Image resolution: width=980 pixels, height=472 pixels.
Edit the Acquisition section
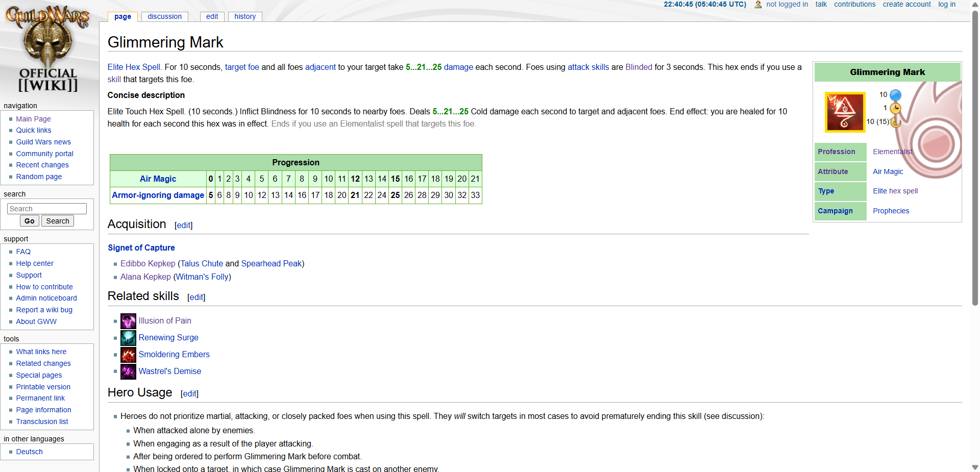(183, 225)
